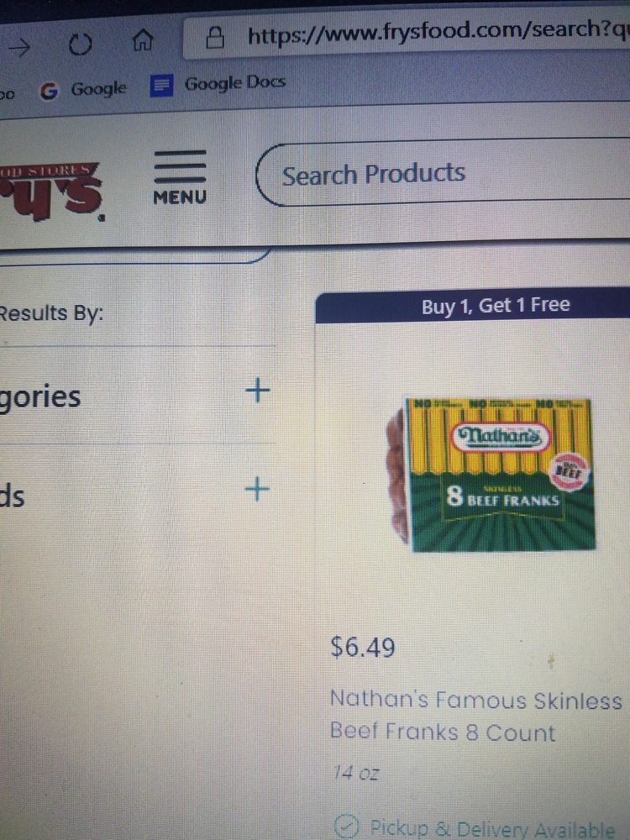The width and height of the screenshot is (630, 840).
Task: Open Google bookmark in favorites bar
Action: [84, 90]
